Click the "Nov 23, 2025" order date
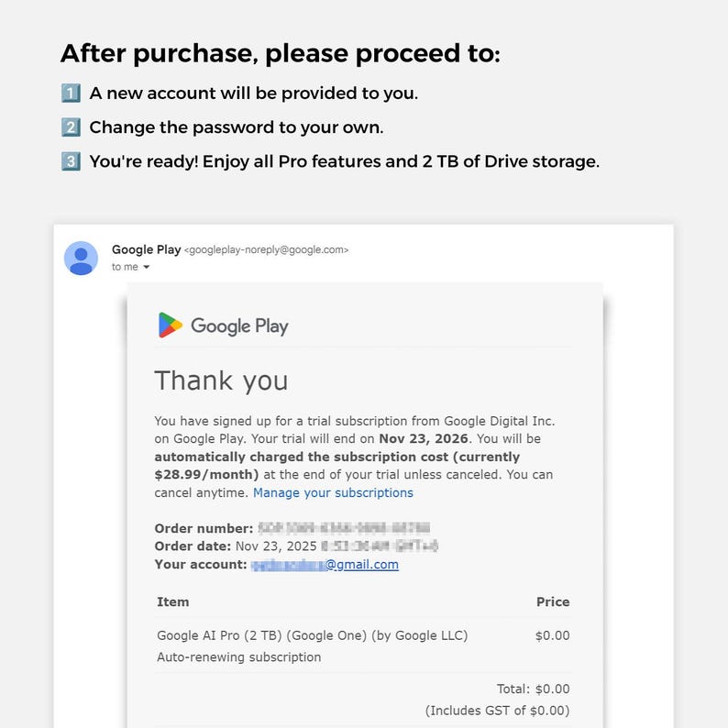 pos(275,546)
